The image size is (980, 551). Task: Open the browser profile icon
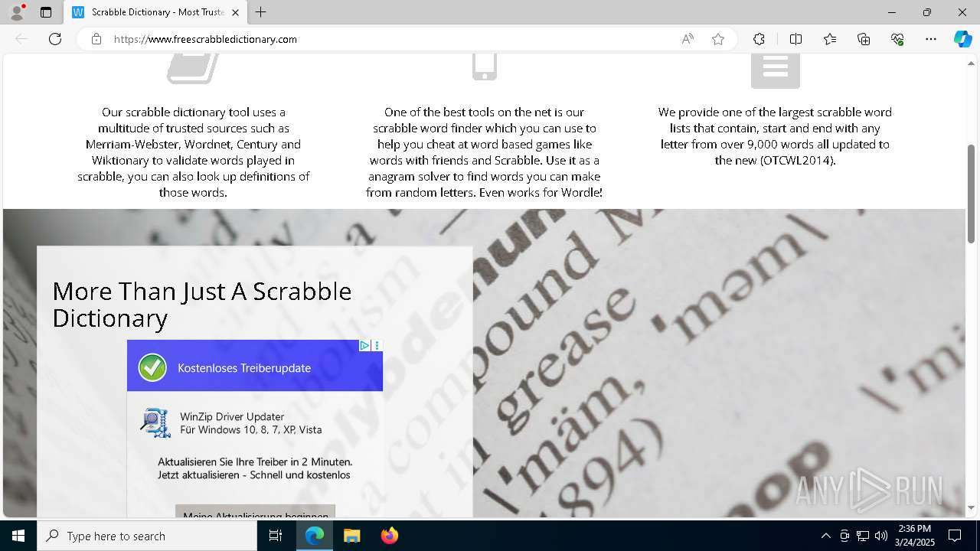pyautogui.click(x=17, y=12)
